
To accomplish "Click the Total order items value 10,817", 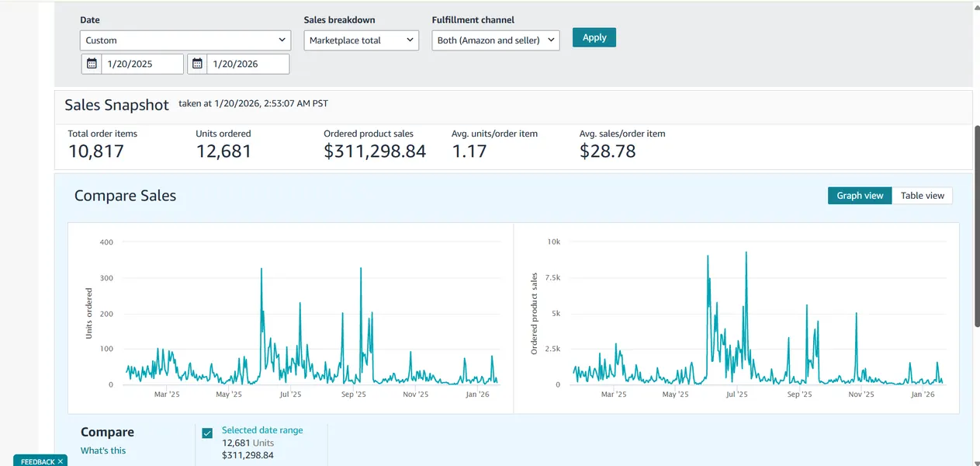I will click(x=96, y=151).
